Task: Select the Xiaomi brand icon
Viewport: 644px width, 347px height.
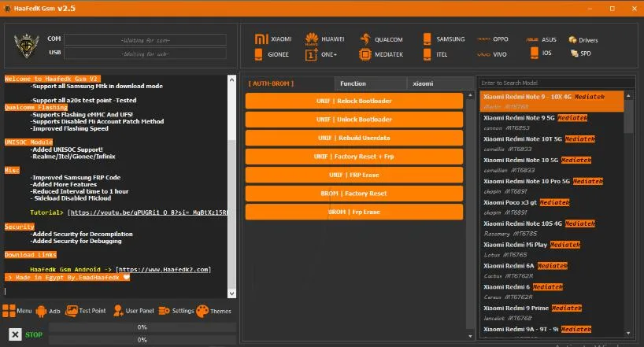Action: [261, 39]
